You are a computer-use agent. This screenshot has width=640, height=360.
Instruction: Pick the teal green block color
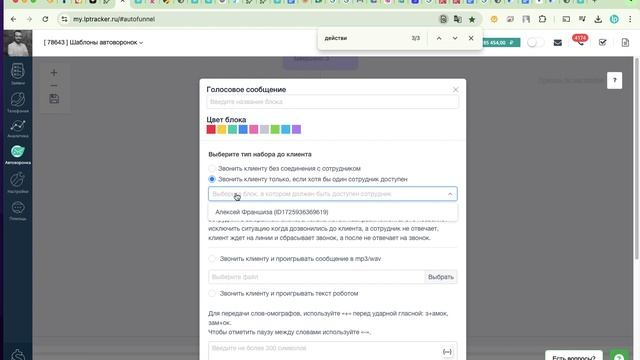click(232, 129)
